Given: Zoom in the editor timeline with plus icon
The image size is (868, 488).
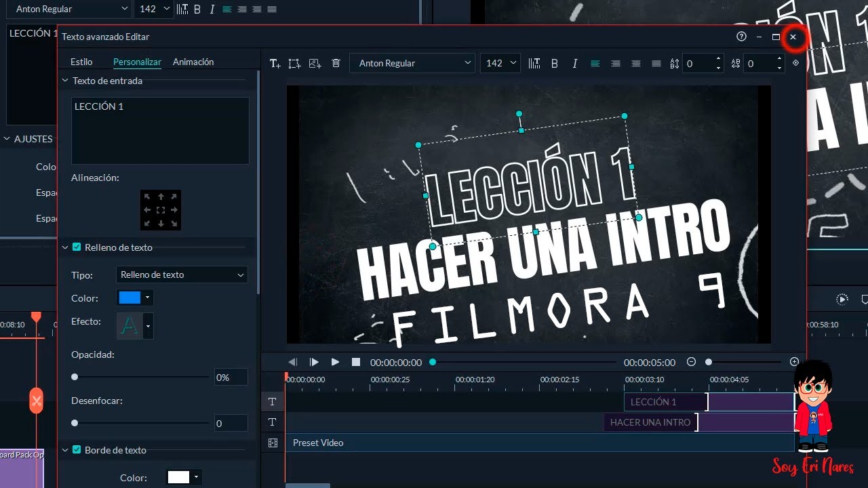Looking at the screenshot, I should [794, 362].
